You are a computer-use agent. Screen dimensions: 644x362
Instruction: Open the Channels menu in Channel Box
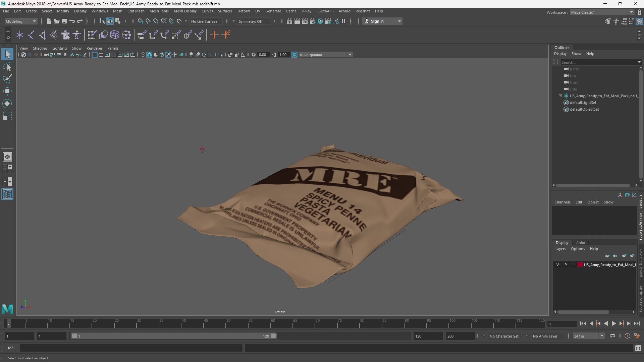point(562,202)
